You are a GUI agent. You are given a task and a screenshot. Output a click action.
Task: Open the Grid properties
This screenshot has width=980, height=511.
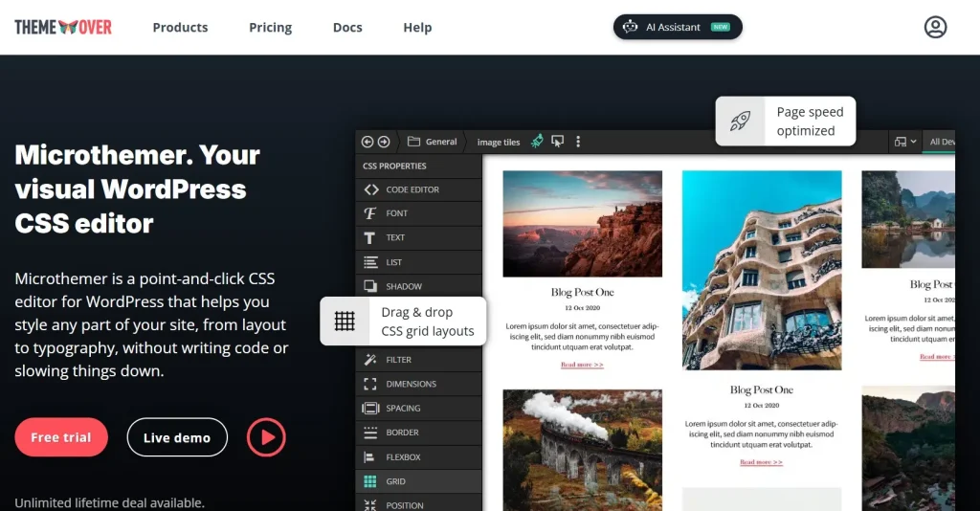click(419, 481)
